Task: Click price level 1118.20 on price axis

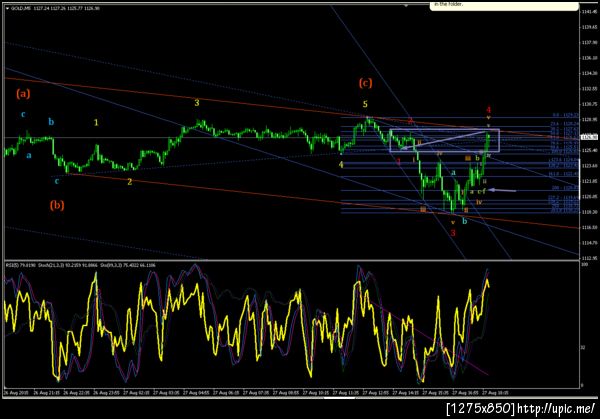Action: click(x=590, y=212)
